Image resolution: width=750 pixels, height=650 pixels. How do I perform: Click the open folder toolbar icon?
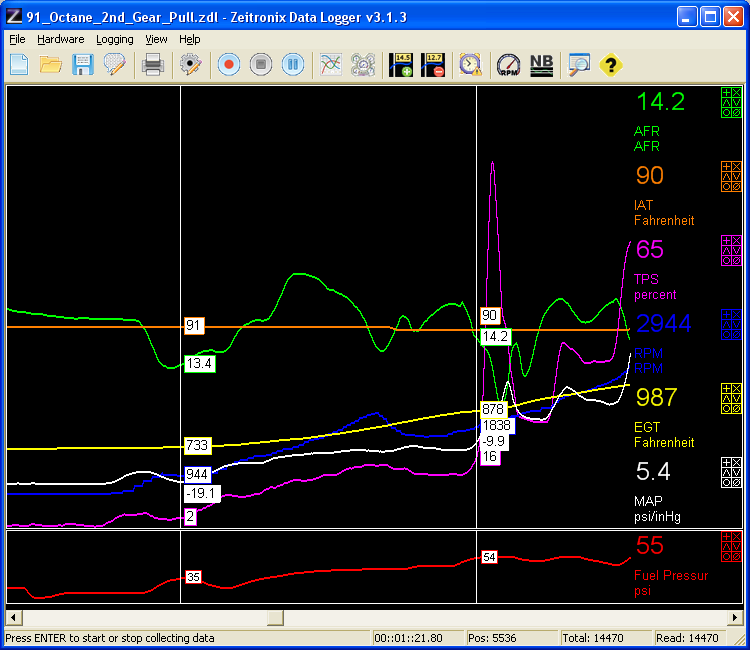click(51, 65)
